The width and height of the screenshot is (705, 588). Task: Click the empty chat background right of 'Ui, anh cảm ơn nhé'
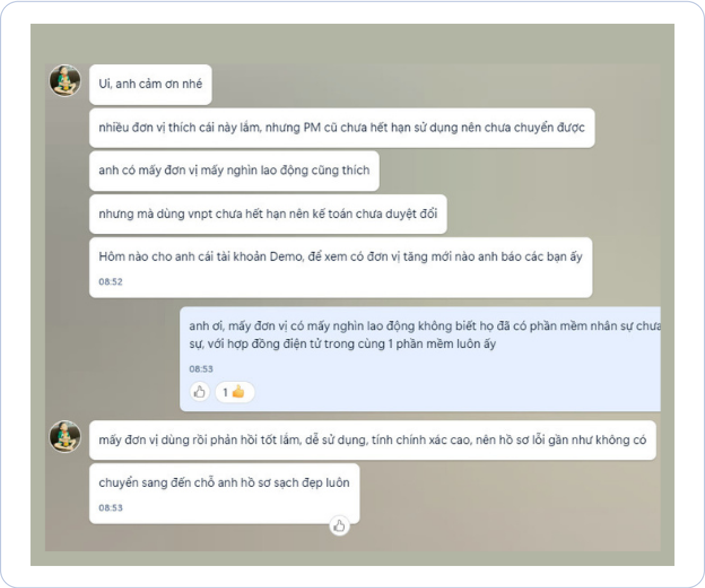coord(435,84)
